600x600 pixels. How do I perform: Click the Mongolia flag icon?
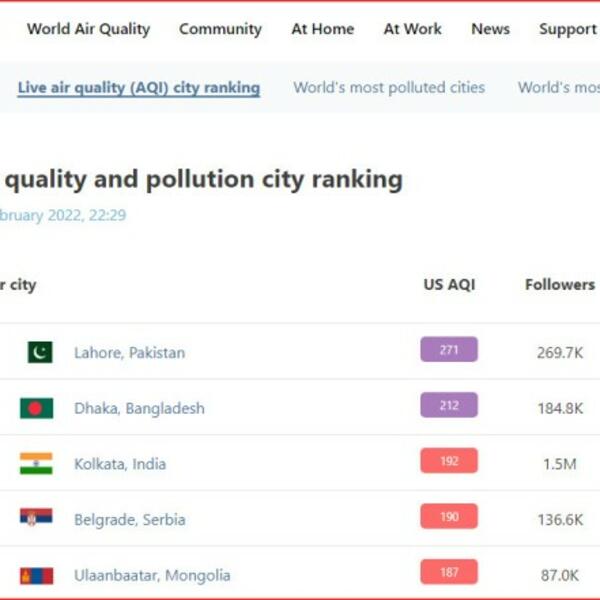[36, 575]
